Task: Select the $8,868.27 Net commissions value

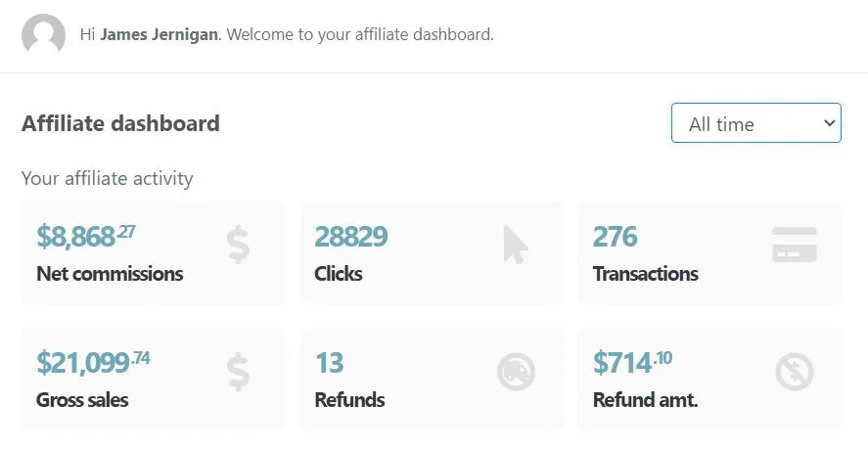Action: (x=86, y=237)
